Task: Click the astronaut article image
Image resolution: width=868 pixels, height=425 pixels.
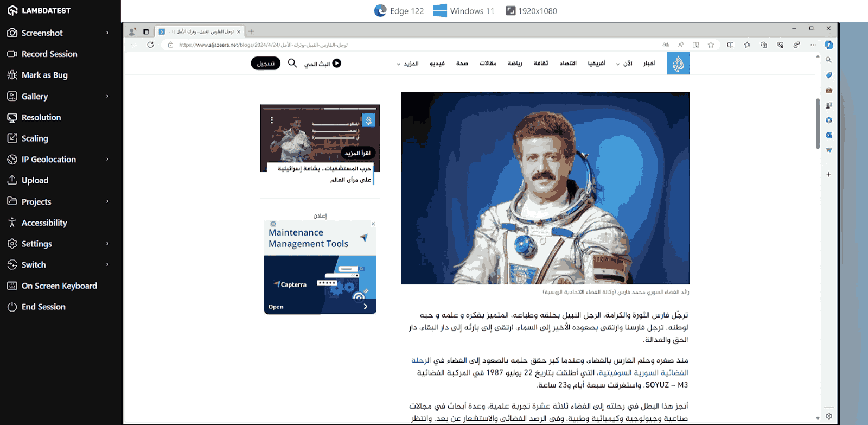Action: 545,188
